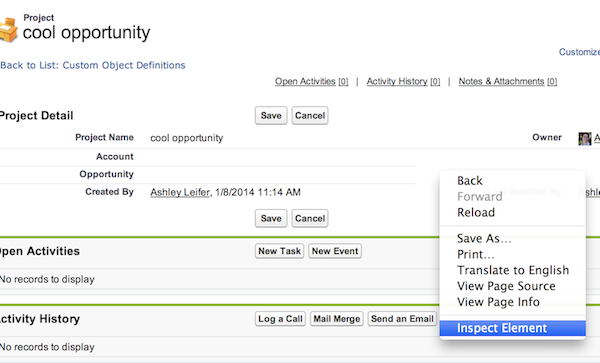
Task: Create a New Event
Action: (335, 251)
